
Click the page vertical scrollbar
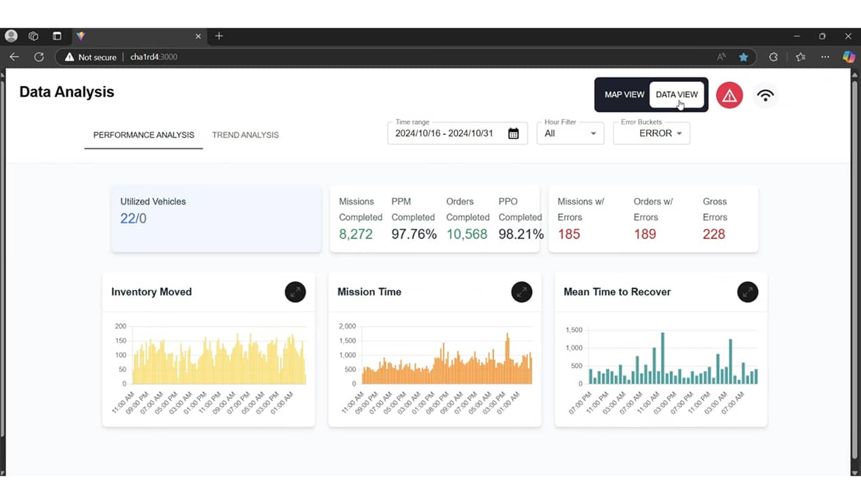pos(856,271)
